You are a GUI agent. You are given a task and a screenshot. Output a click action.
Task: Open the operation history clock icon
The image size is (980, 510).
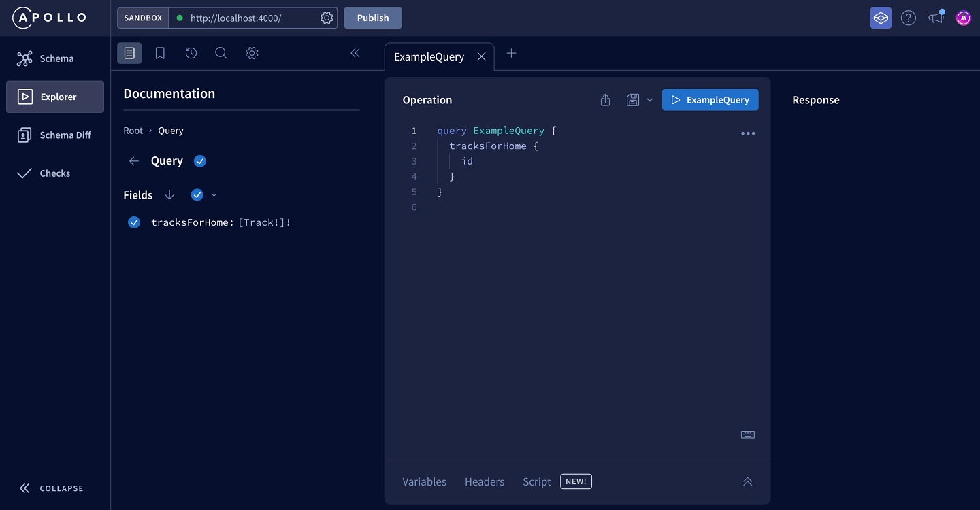point(191,53)
